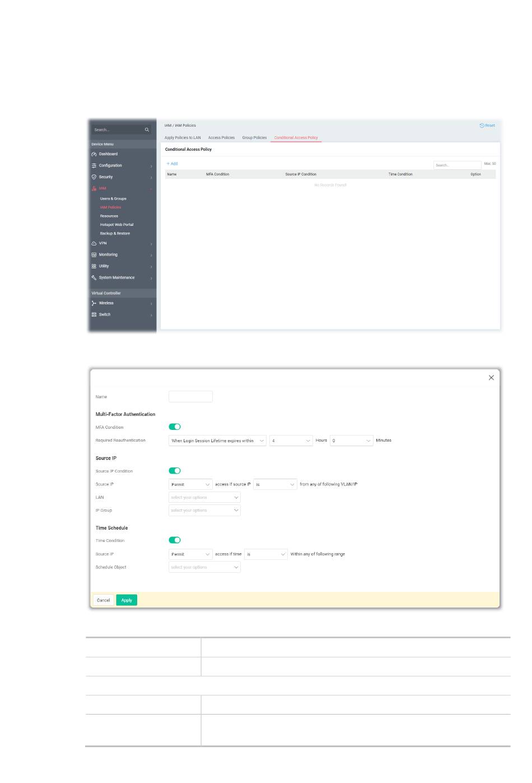The image size is (532, 783).
Task: Expand the Security menu chevron
Action: tap(151, 177)
